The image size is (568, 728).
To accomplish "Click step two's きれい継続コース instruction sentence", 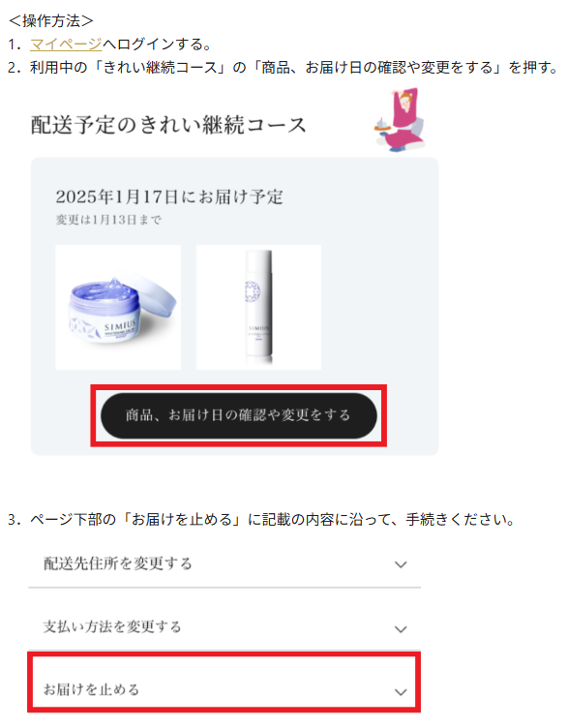I will [294, 68].
